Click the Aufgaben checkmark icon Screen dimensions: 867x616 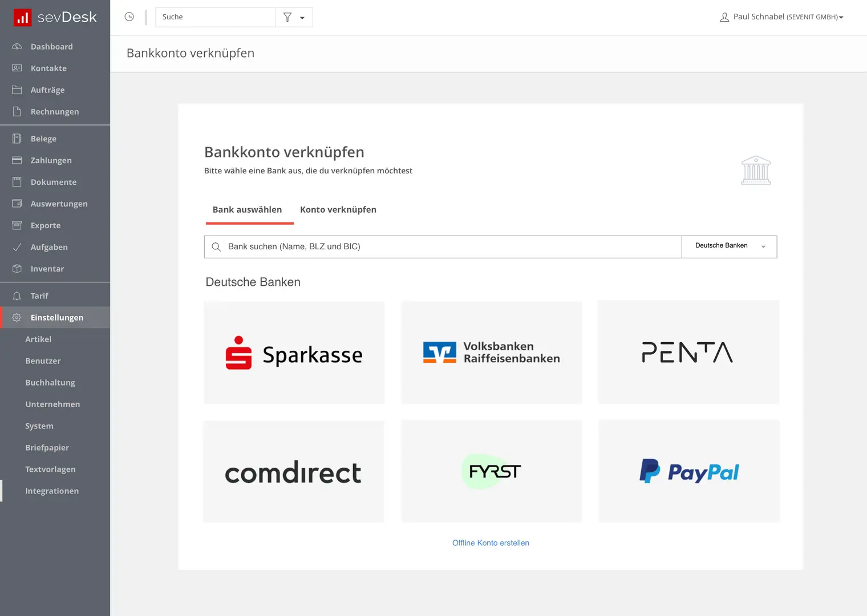coord(17,247)
